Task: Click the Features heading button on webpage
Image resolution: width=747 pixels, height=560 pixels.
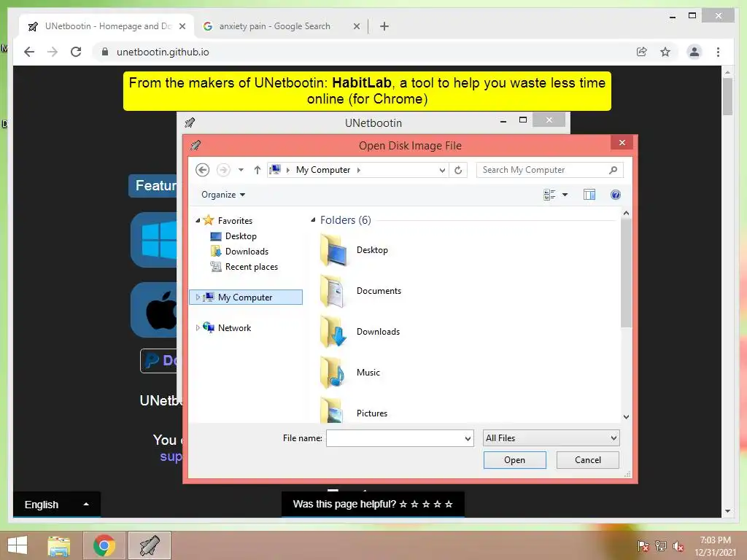Action: click(x=153, y=185)
